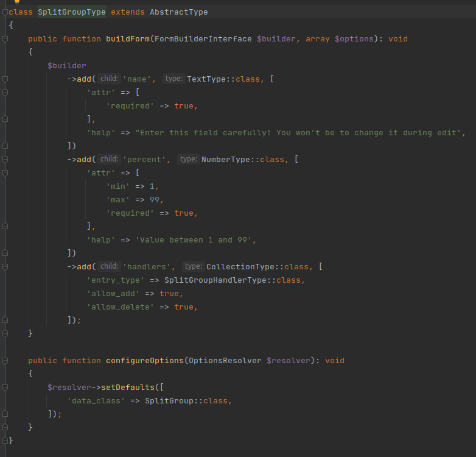Click FormBuilderInterface type hint

(203, 39)
